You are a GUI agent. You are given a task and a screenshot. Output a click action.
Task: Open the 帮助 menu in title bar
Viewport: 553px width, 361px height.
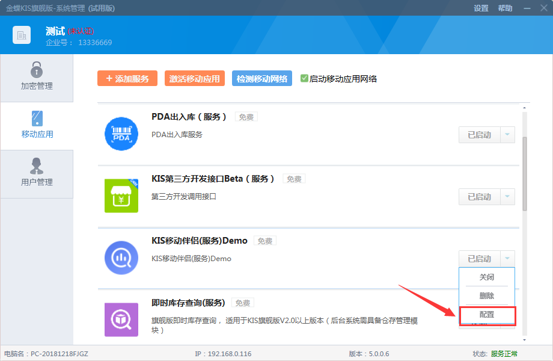pyautogui.click(x=505, y=8)
